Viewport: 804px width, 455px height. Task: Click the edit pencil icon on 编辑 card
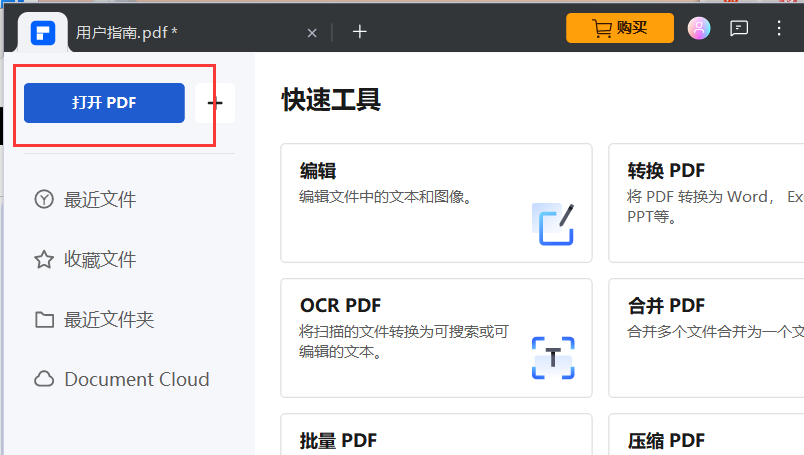553,224
